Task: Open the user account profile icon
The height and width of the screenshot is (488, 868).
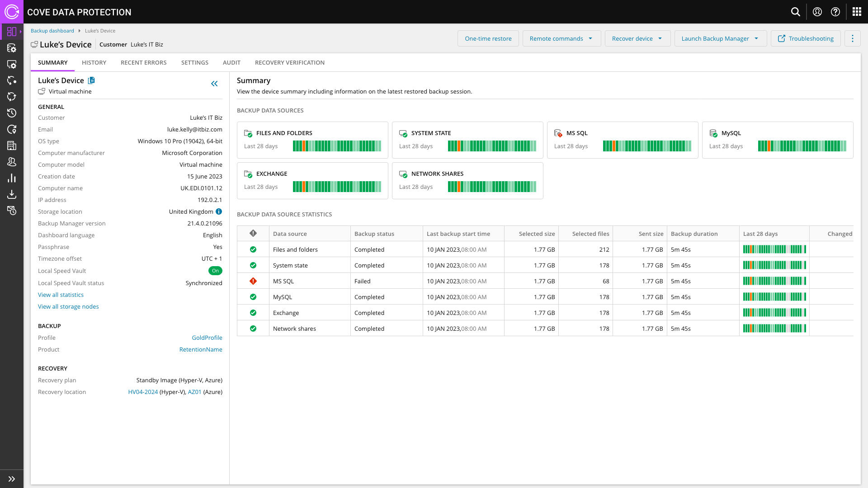Action: click(x=817, y=12)
